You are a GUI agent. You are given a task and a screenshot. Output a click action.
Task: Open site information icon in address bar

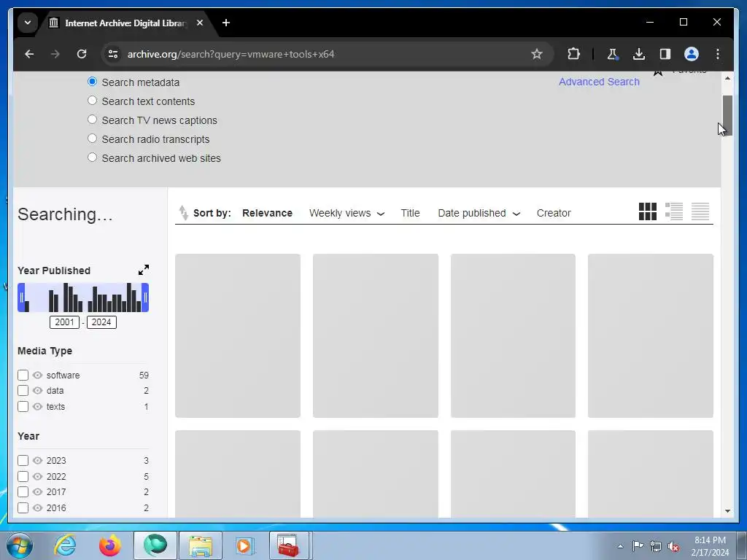click(113, 54)
